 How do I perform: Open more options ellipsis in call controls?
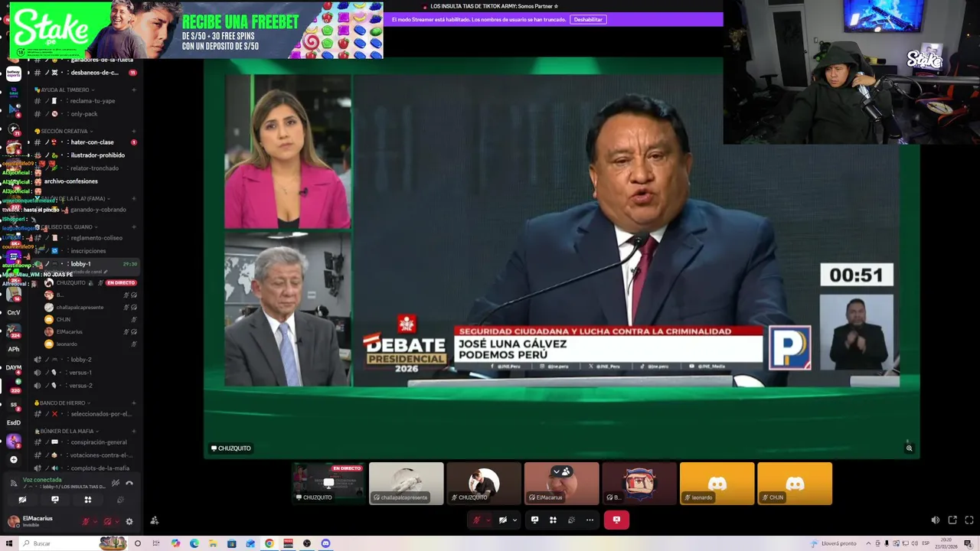590,520
